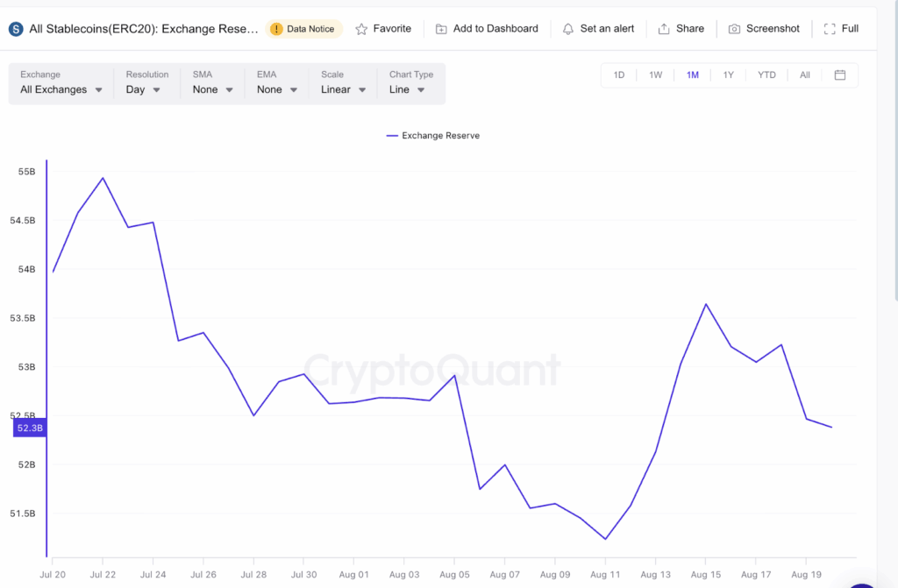Open the Chart Type Line dropdown
This screenshot has width=898, height=588.
click(410, 83)
